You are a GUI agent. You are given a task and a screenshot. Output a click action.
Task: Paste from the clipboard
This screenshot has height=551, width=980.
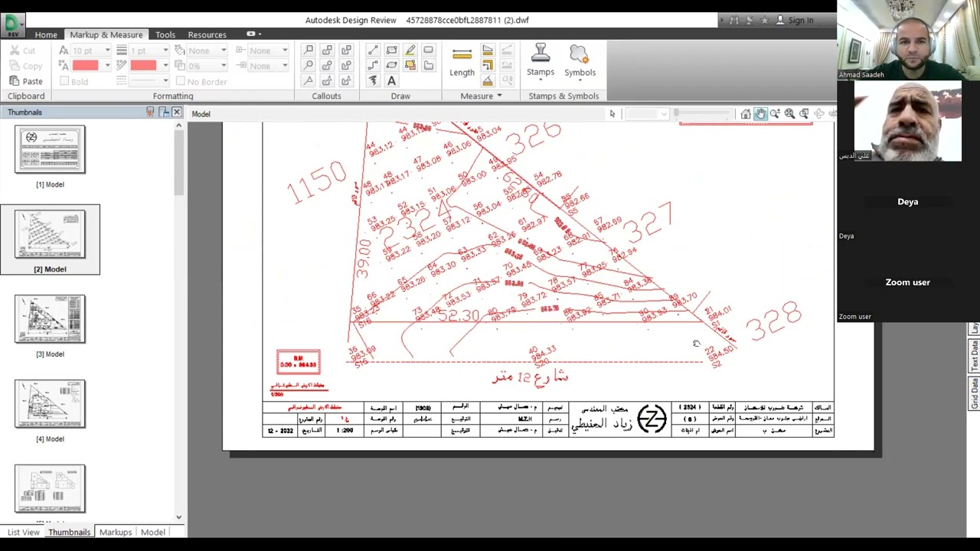[x=25, y=81]
